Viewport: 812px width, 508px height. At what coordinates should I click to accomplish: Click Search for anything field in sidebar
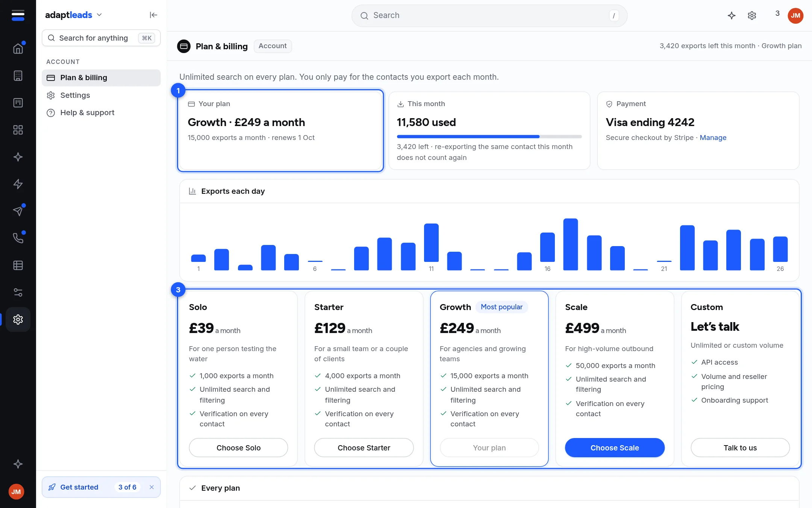[x=101, y=38]
